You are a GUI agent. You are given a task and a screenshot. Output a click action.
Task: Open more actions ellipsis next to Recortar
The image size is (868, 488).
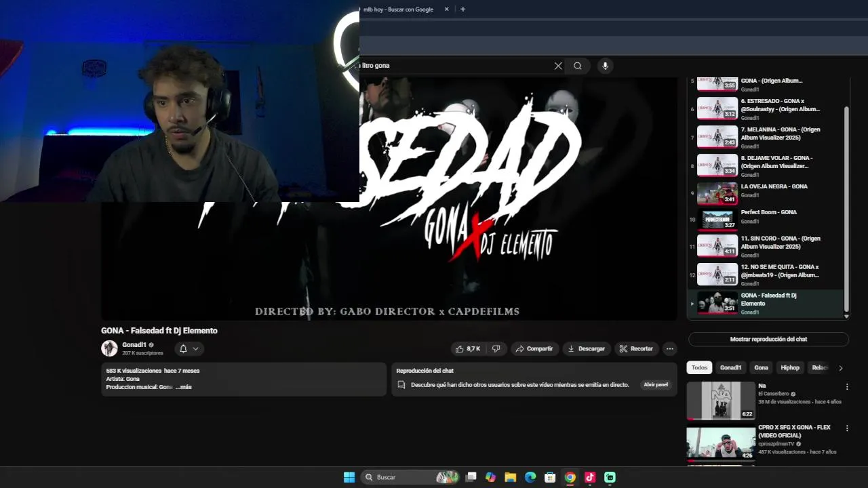coord(669,348)
